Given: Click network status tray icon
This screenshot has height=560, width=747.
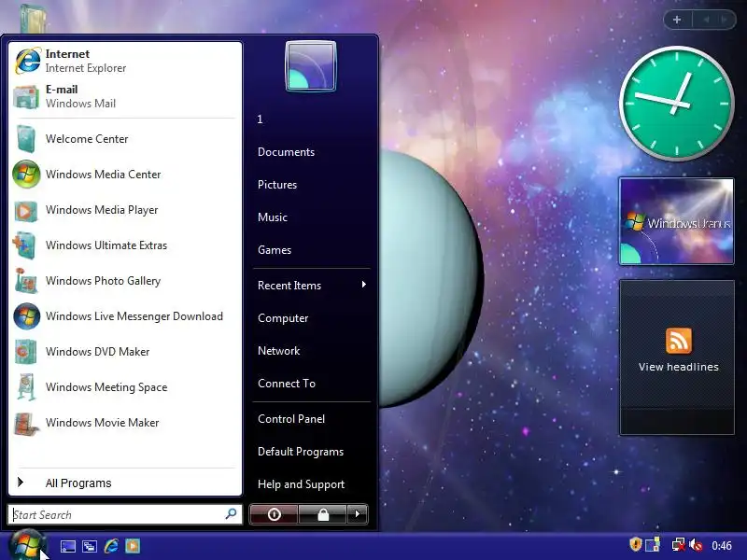Looking at the screenshot, I should [678, 545].
